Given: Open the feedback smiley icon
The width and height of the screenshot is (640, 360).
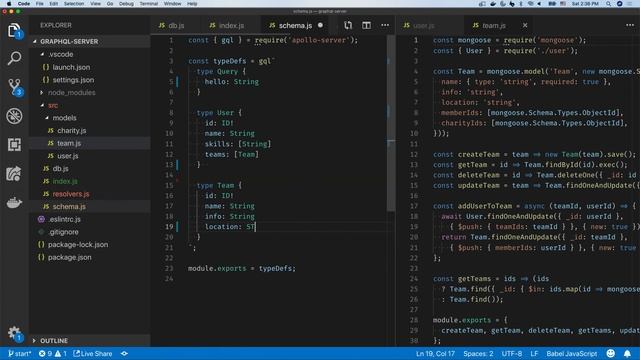Looking at the screenshot, I should pyautogui.click(x=611, y=353).
